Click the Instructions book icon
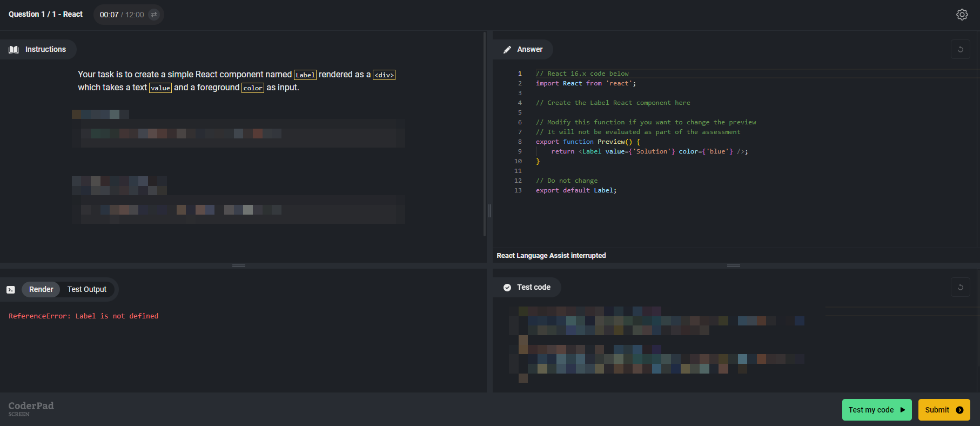The width and height of the screenshot is (980, 426). pyautogui.click(x=14, y=50)
